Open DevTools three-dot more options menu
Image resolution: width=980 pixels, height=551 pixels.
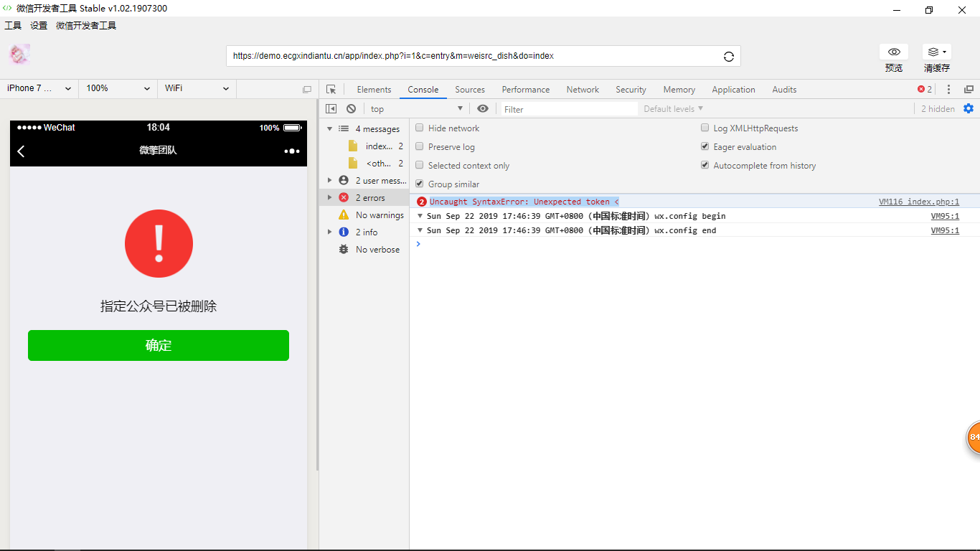pos(948,90)
